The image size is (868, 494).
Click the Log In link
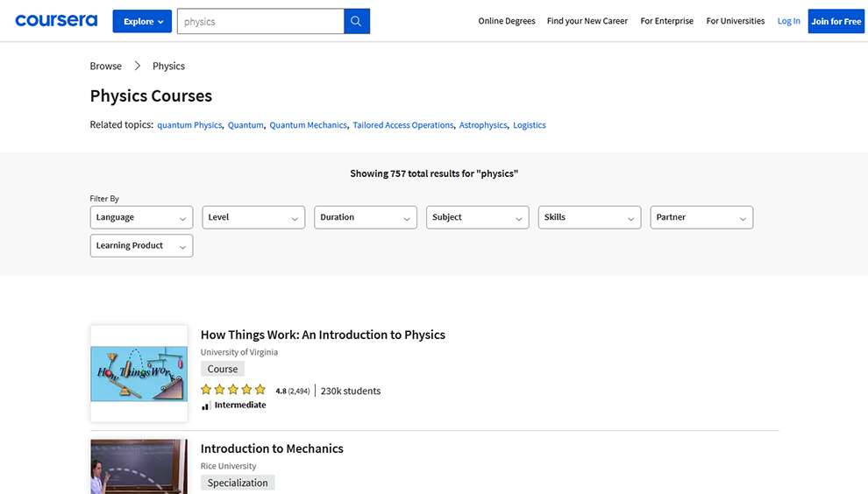tap(788, 21)
